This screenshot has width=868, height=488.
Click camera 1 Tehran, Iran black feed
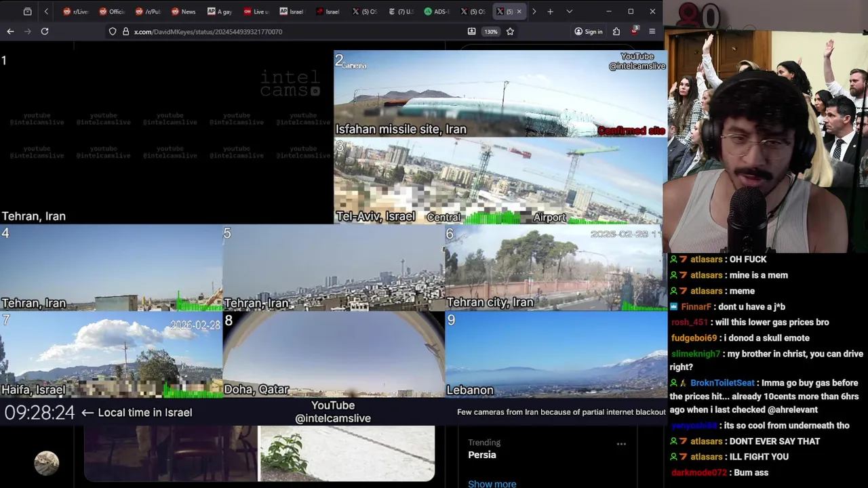tap(166, 137)
